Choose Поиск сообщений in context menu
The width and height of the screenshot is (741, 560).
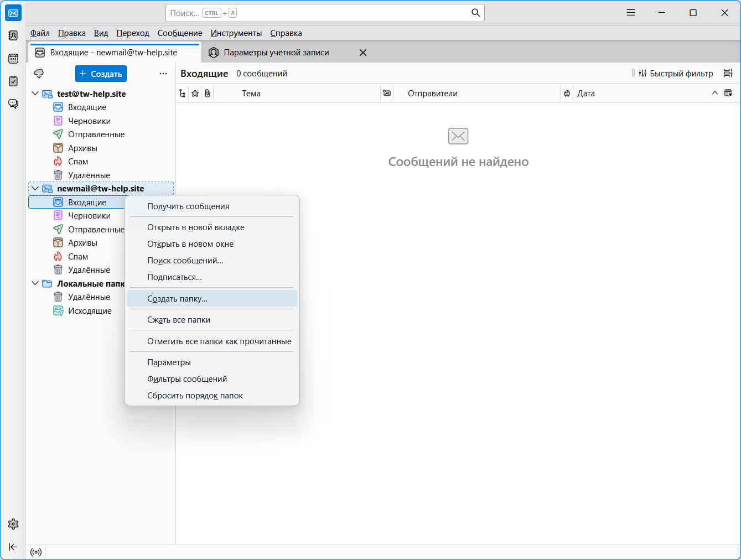click(212, 261)
